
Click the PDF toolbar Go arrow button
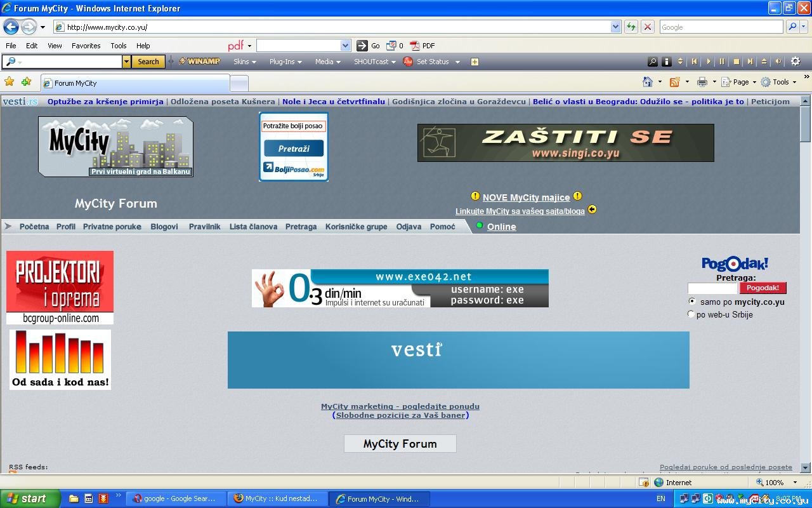pos(368,46)
